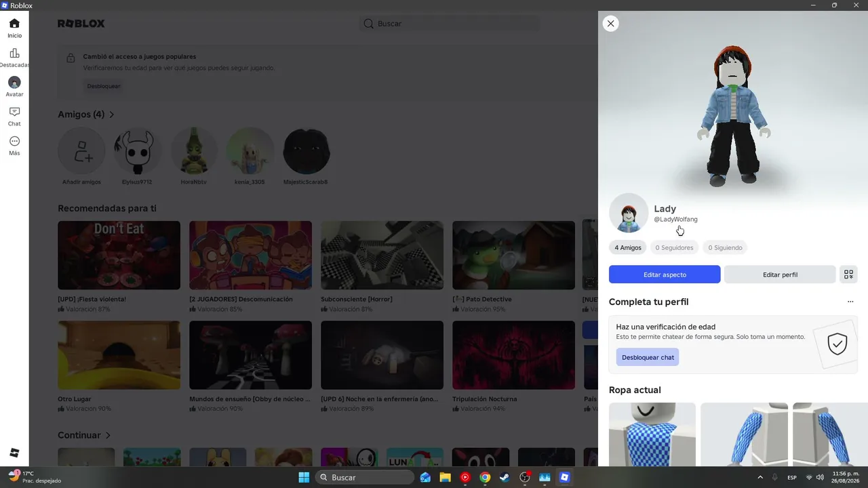Open the Windows Start menu

point(304,477)
